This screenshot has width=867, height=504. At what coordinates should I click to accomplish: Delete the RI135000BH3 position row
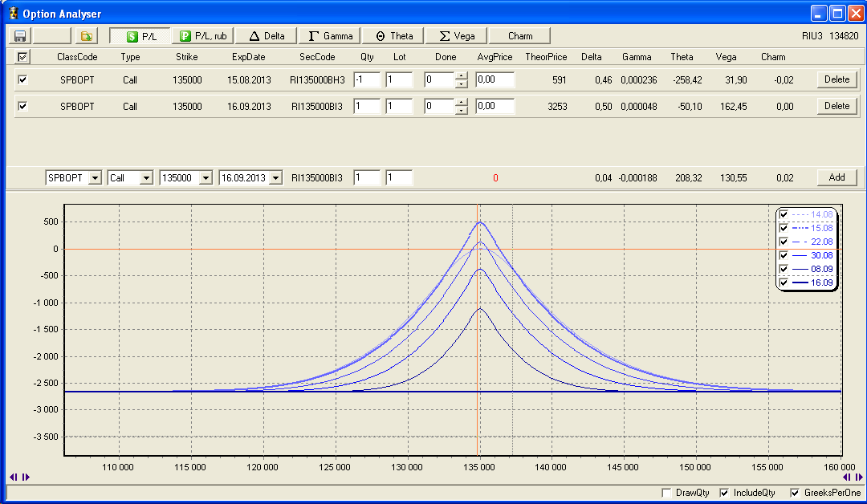[836, 79]
